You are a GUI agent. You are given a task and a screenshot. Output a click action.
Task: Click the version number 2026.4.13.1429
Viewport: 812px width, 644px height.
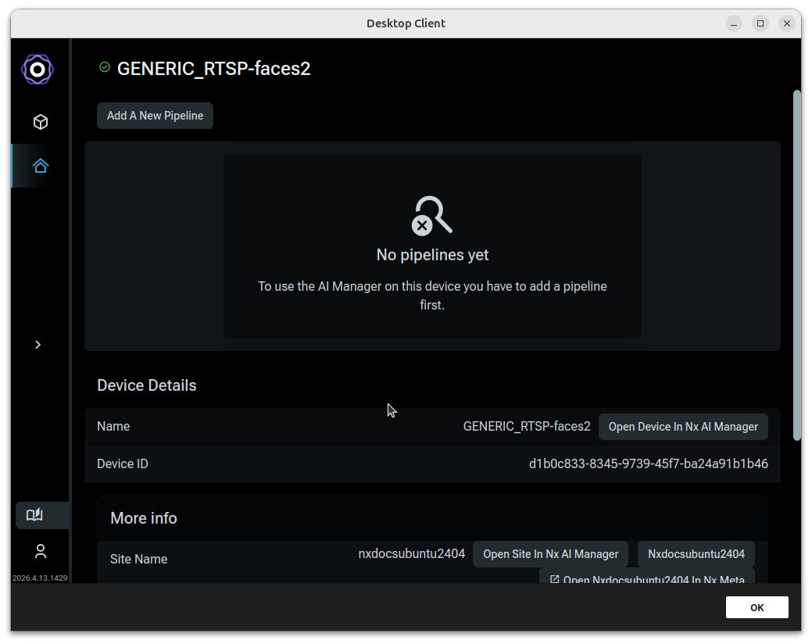coord(40,578)
